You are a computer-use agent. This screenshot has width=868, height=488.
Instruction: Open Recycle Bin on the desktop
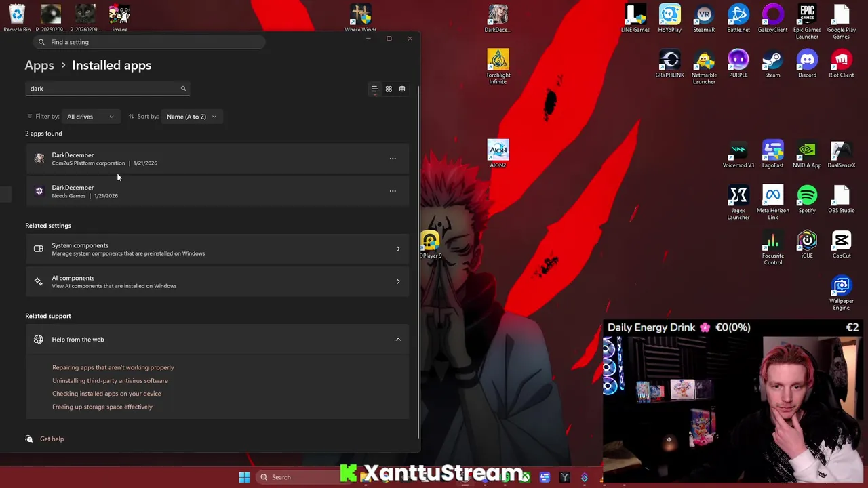tap(17, 18)
